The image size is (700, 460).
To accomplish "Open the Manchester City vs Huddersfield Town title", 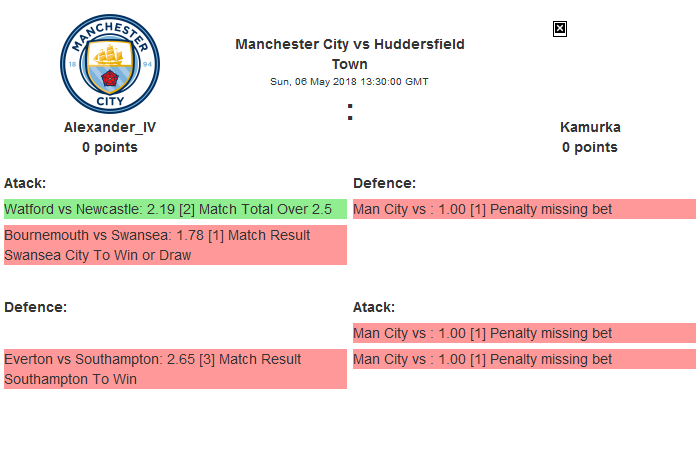I will click(x=349, y=54).
